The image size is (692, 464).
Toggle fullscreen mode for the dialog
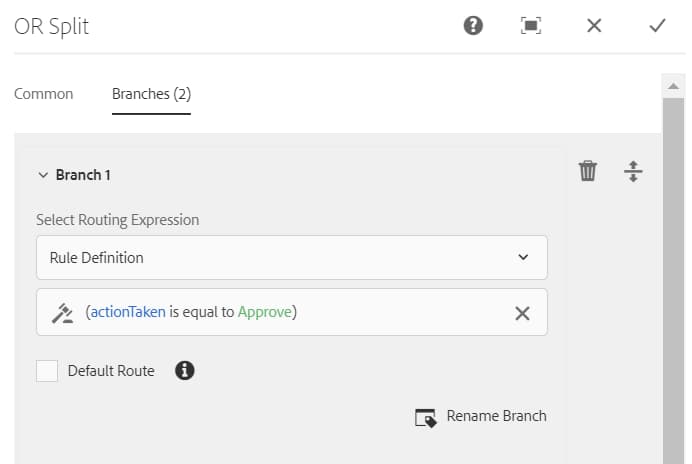click(531, 26)
